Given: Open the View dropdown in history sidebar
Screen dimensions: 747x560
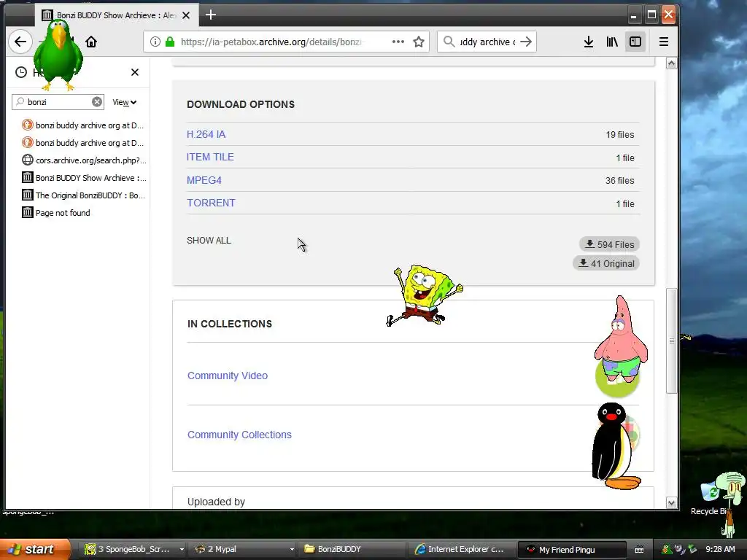Looking at the screenshot, I should pos(124,102).
